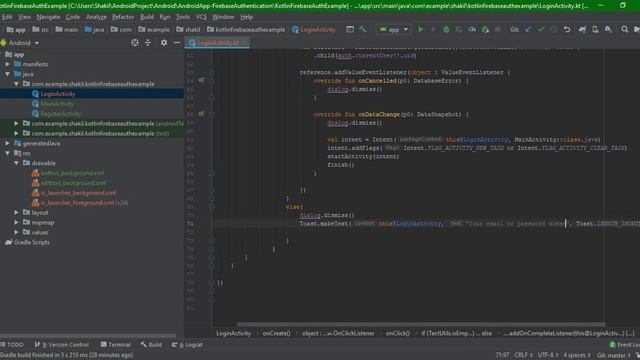Viewport: 640px width, 360px height.
Task: Open the Analyze menu
Action: pos(96,17)
